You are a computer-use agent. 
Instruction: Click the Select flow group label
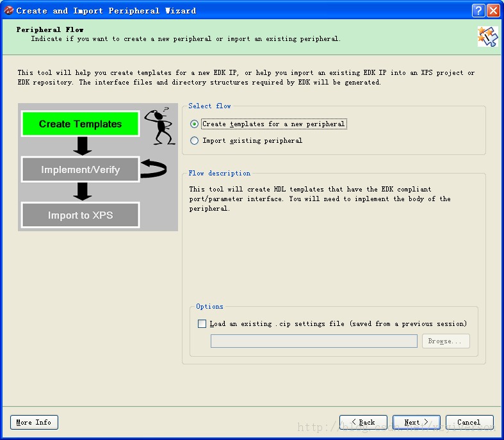209,106
